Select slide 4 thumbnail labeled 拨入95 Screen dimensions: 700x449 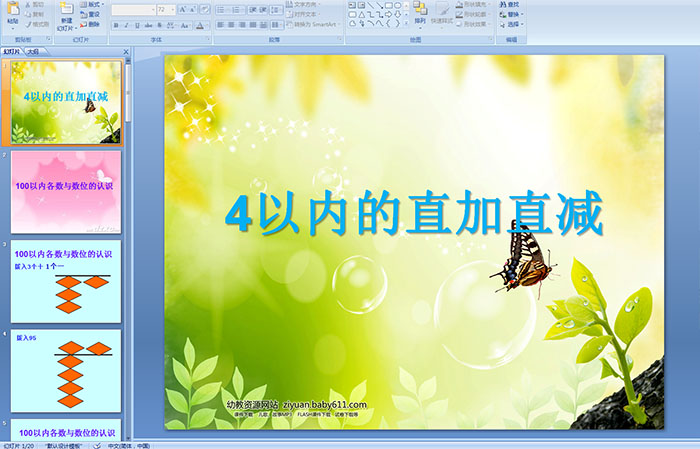(66, 371)
